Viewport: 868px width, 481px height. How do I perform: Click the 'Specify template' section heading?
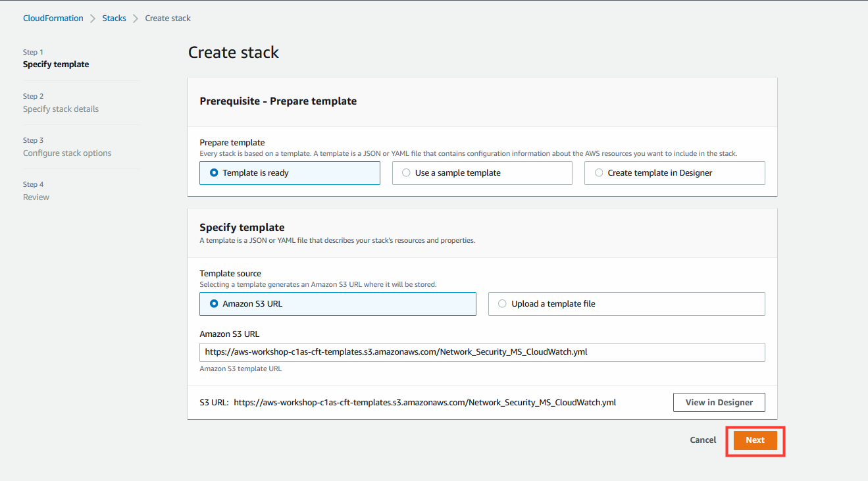(242, 228)
